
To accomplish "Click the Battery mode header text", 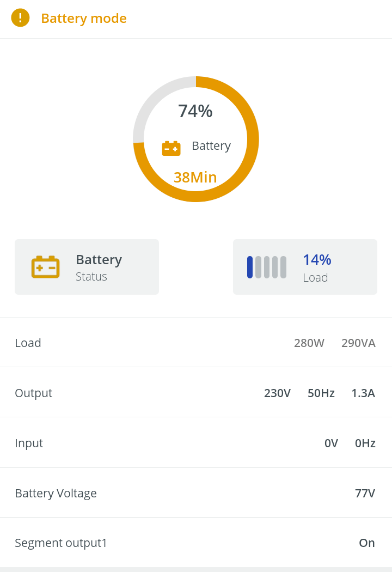I will (84, 18).
